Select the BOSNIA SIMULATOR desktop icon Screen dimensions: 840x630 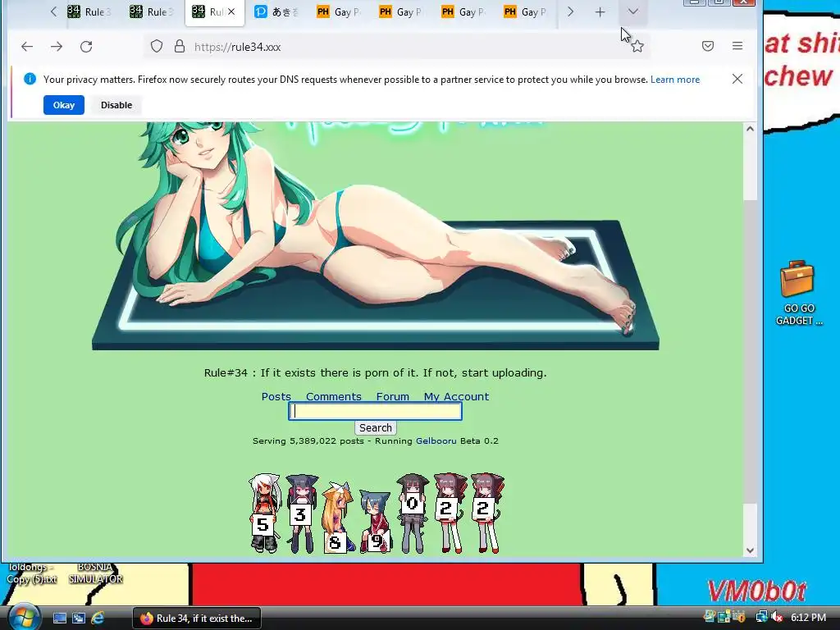tap(95, 573)
